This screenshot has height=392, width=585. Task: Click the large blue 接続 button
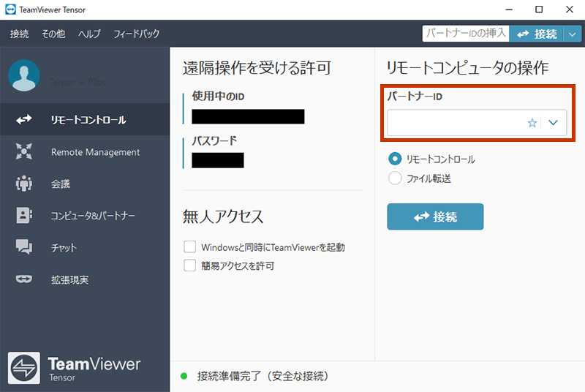point(435,216)
